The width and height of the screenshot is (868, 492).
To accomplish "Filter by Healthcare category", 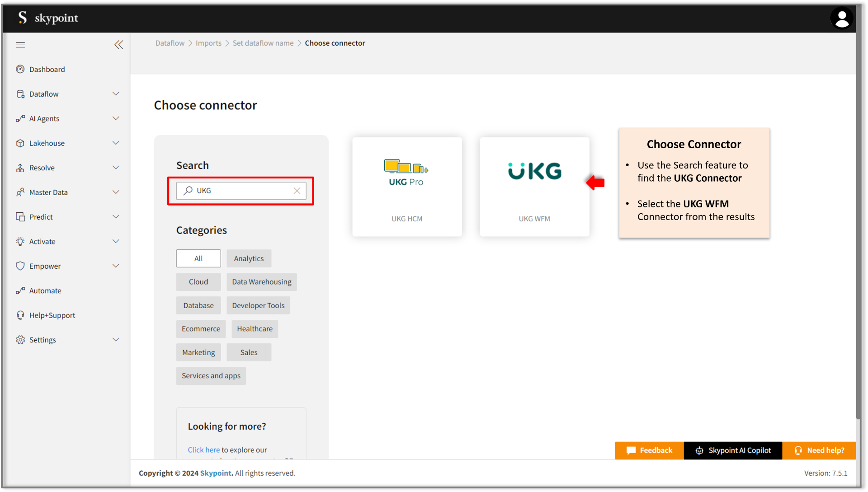I will [255, 329].
